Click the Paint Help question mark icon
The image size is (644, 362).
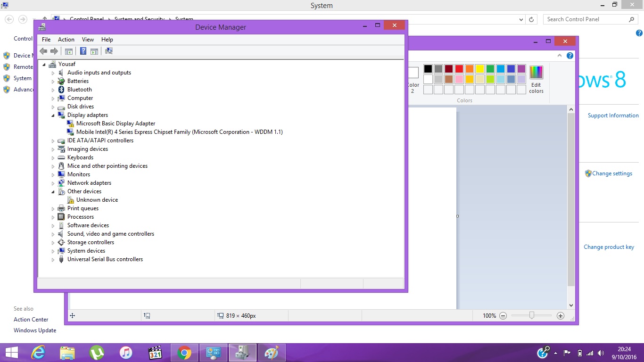coord(570,56)
